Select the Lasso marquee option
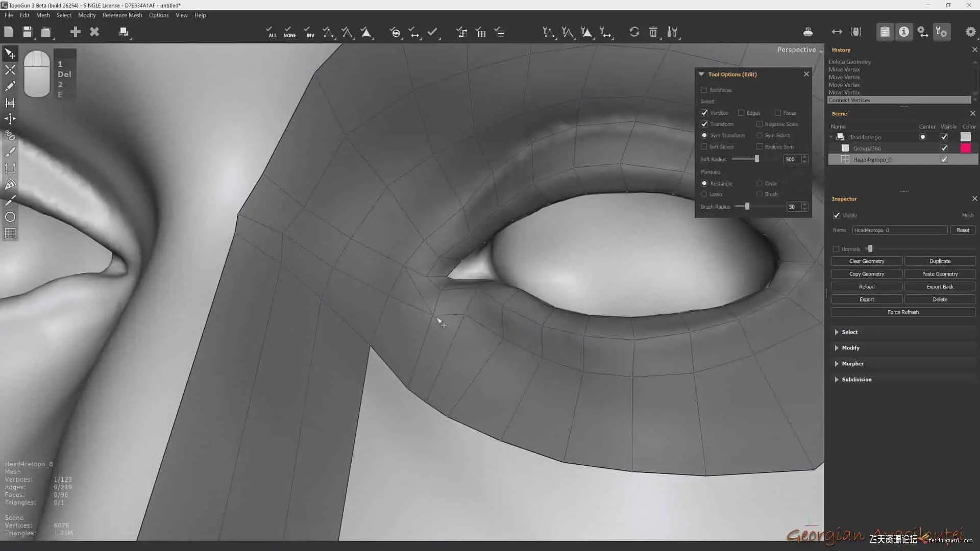This screenshot has width=980, height=551. point(704,194)
